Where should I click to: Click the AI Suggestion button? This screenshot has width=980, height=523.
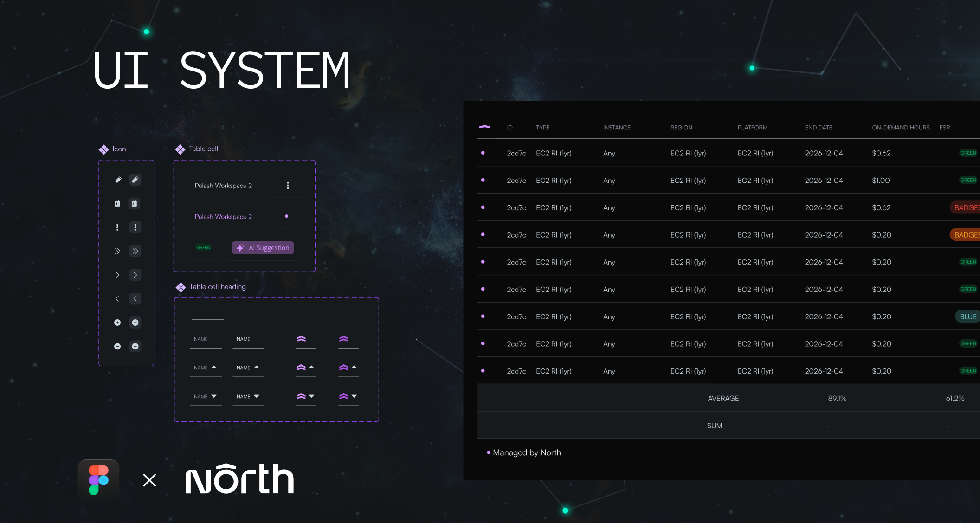coord(263,248)
